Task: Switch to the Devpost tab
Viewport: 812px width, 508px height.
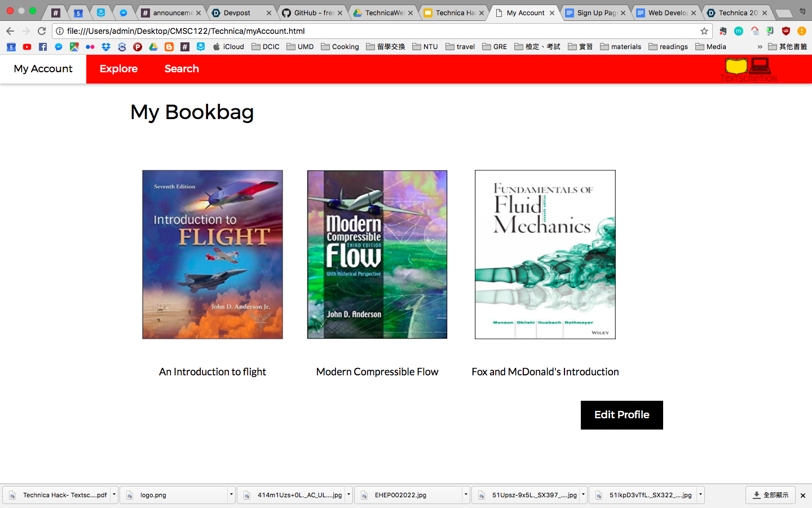Action: pos(242,12)
